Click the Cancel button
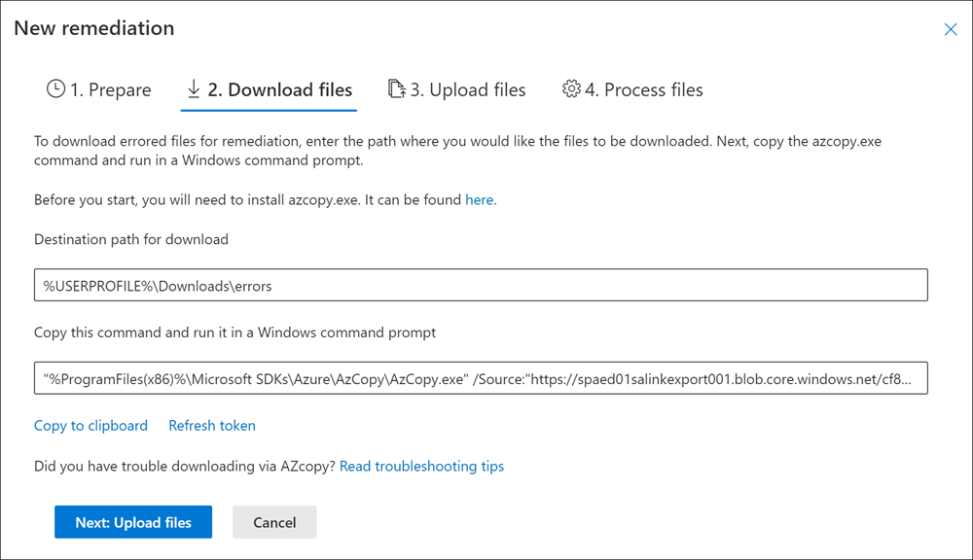This screenshot has height=560, width=973. coord(274,521)
